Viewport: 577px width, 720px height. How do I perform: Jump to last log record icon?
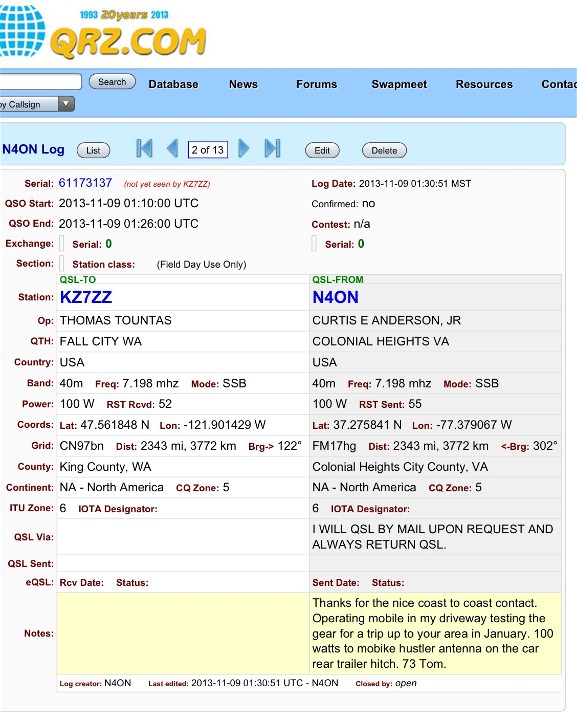point(273,149)
